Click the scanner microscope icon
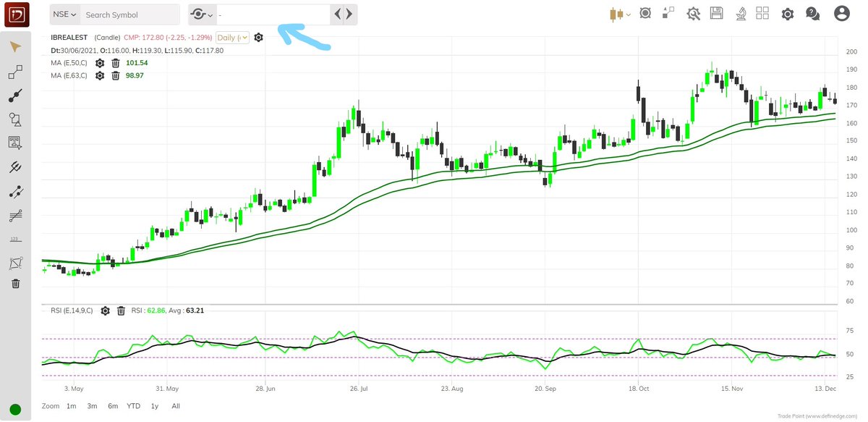Viewport: 868px width, 422px height. 740,13
